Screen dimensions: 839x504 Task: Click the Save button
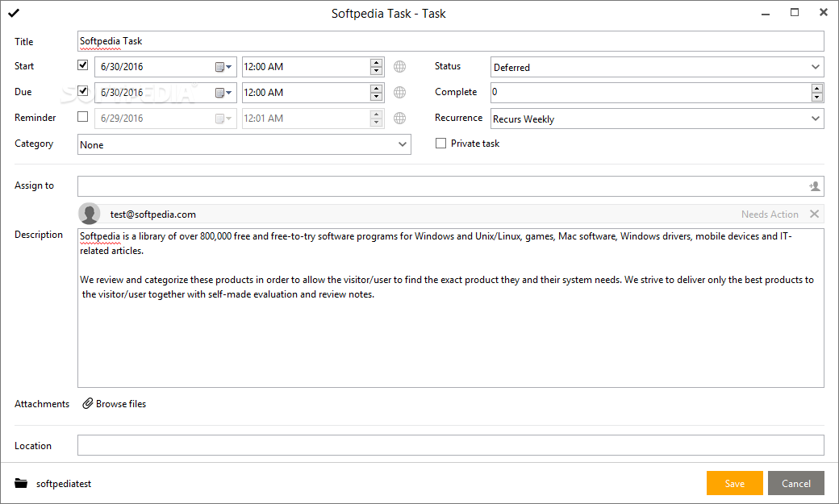(x=735, y=483)
